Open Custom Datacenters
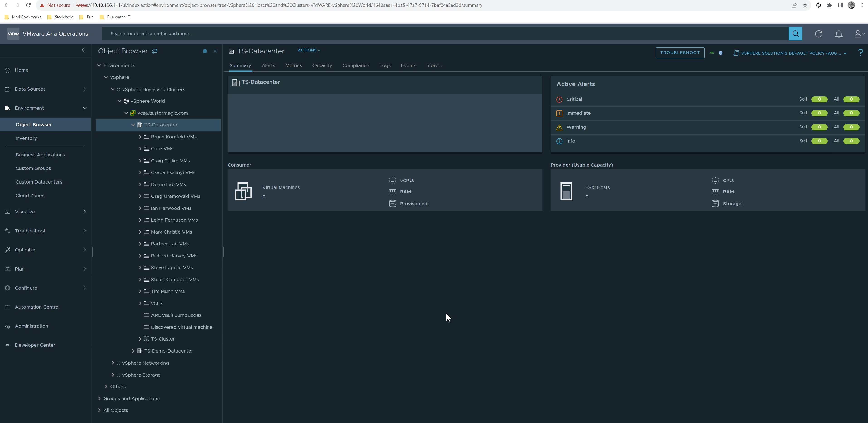The width and height of the screenshot is (868, 423). click(39, 182)
